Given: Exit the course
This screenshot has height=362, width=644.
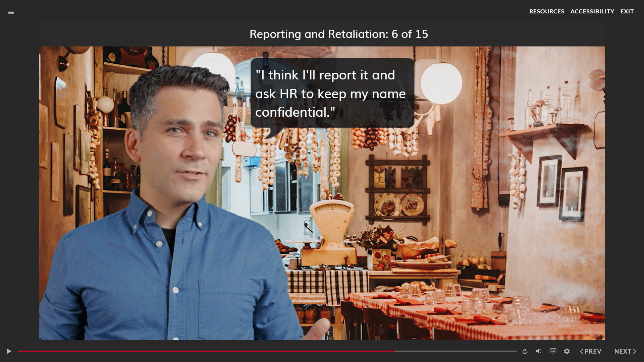Looking at the screenshot, I should click(627, 11).
